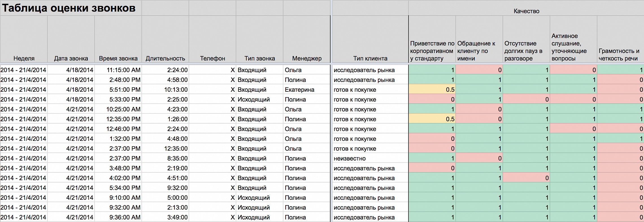644x222 pixels.
Task: Select the date '4/18/2014' in the 11:15:00 AM row
Action: point(71,70)
